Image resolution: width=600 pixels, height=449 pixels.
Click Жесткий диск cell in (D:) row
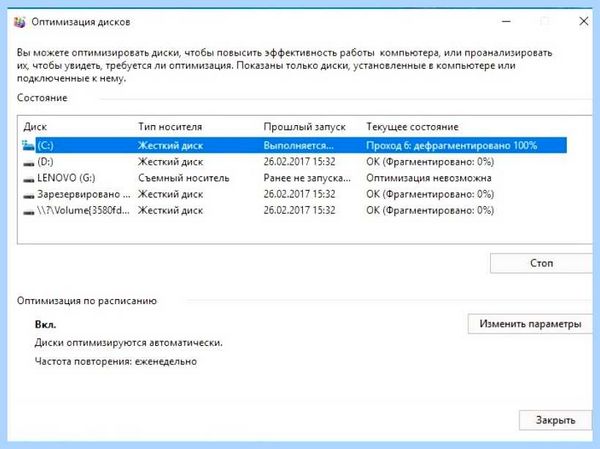pos(170,162)
